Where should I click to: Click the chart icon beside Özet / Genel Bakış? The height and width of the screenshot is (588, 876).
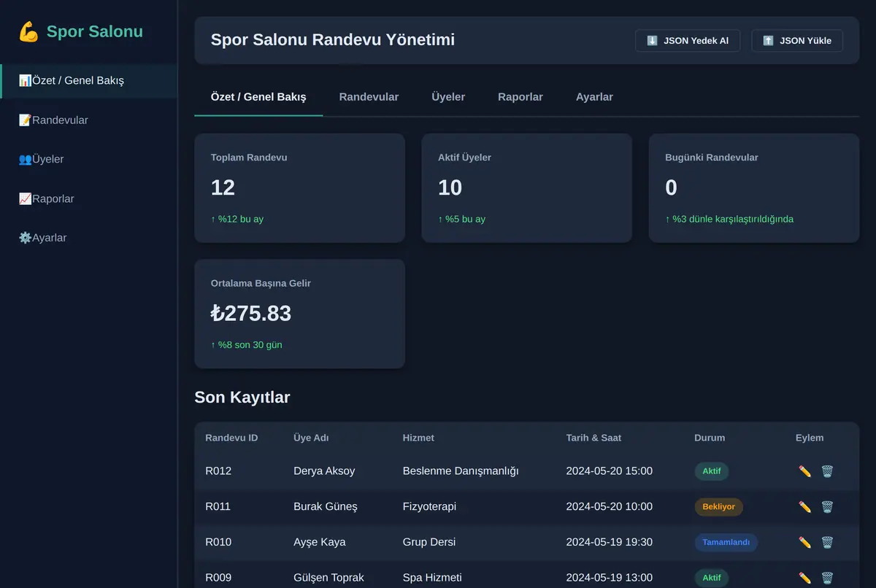pyautogui.click(x=25, y=80)
